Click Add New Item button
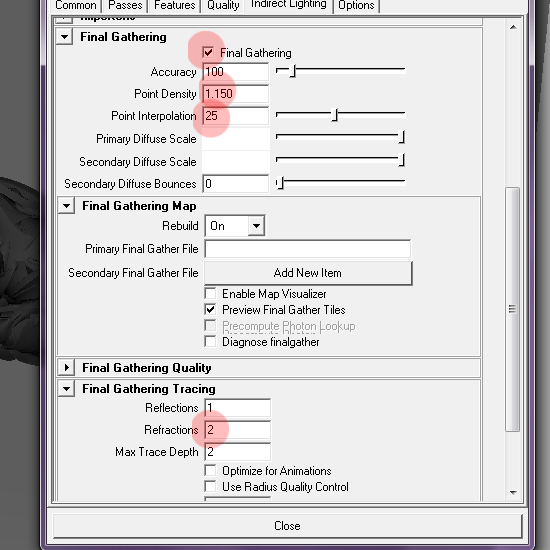The image size is (550, 550). (x=308, y=273)
